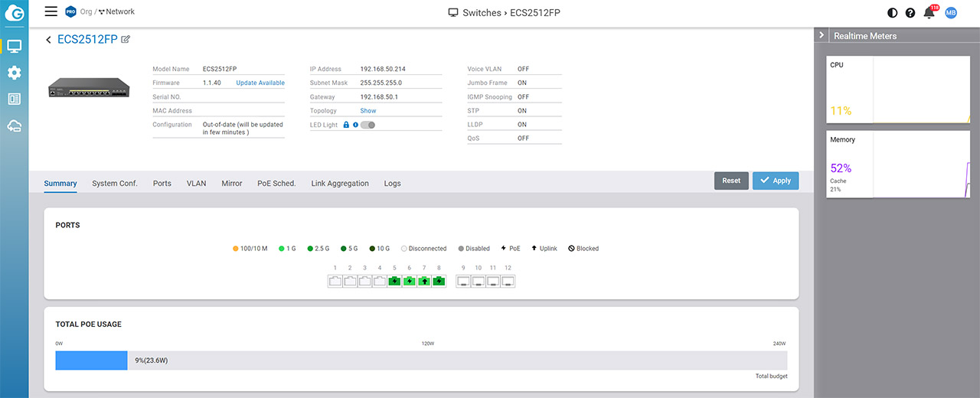The image size is (980, 398).
Task: Switch to the Ports tab
Action: 162,183
